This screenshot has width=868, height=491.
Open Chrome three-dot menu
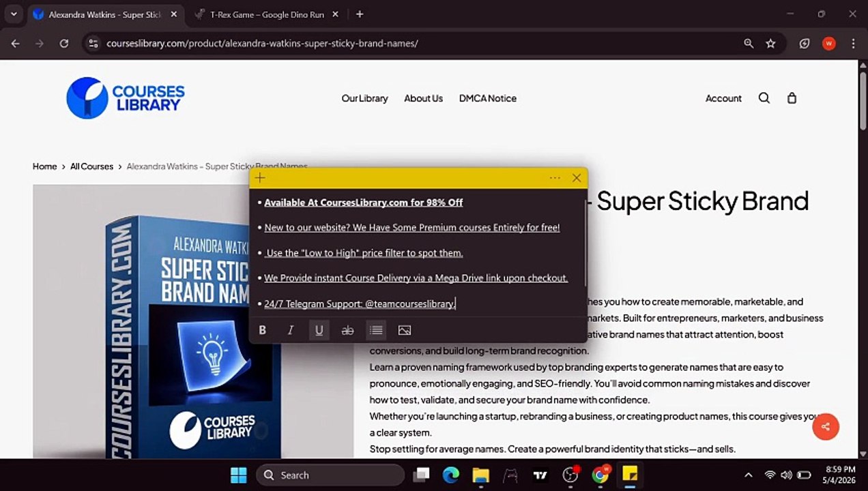coord(853,43)
